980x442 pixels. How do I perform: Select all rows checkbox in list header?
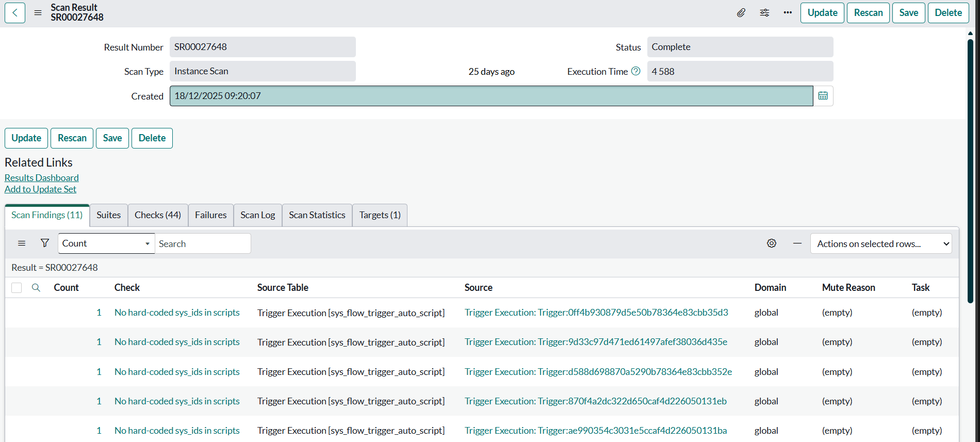pyautogui.click(x=17, y=288)
